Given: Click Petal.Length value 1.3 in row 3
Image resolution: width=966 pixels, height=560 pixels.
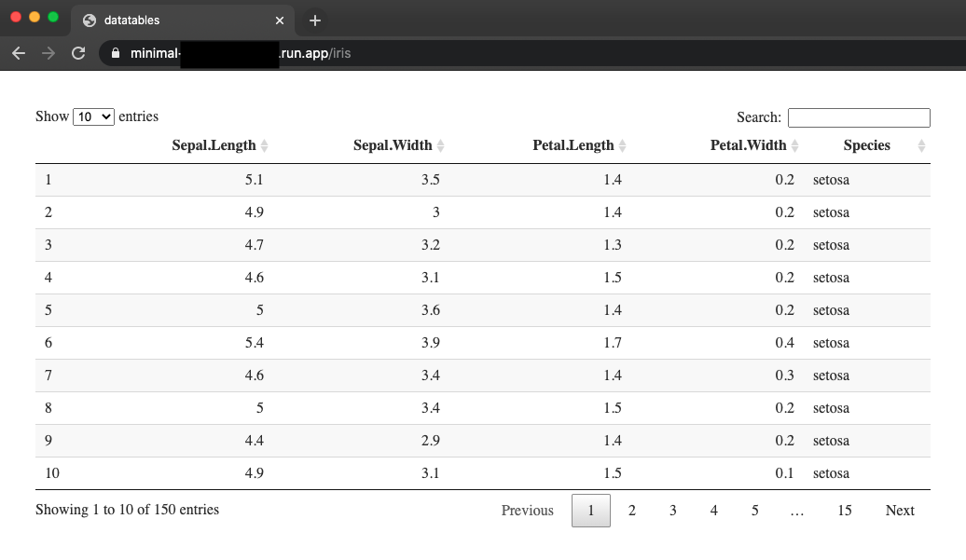Looking at the screenshot, I should pyautogui.click(x=613, y=245).
